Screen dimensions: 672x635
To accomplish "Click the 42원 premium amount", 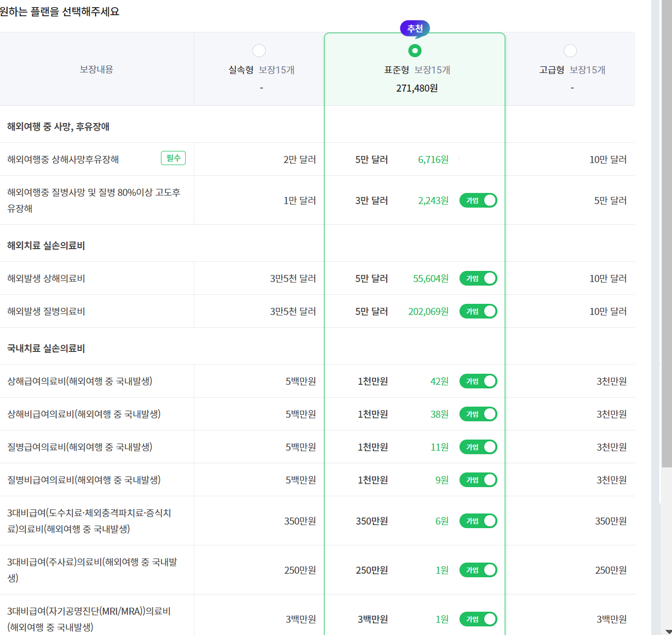I will pos(439,381).
